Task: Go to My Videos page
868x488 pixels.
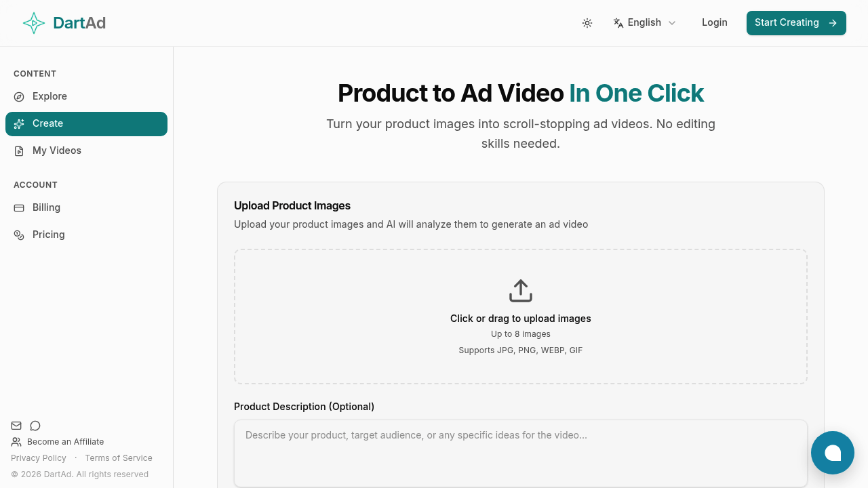Action: (x=57, y=150)
